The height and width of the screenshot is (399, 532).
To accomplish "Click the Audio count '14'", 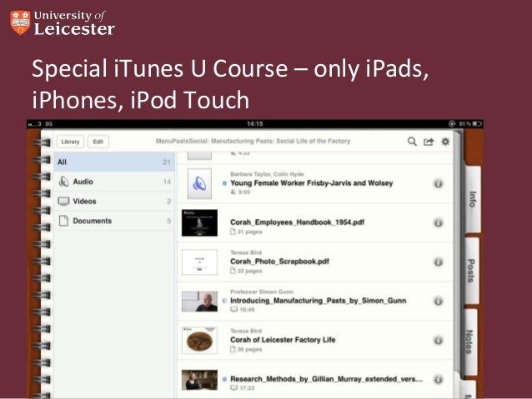I will click(x=167, y=182).
